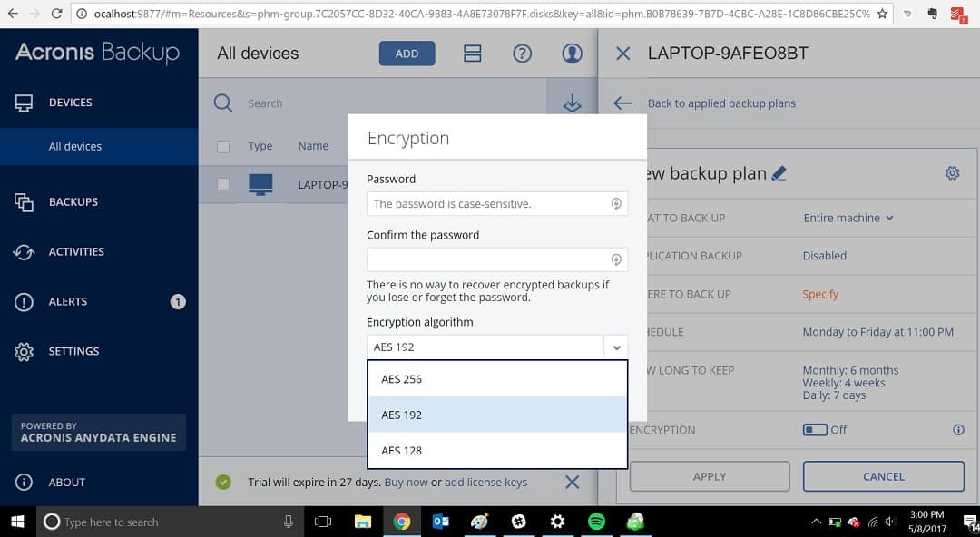Click the Disabled application backup value
Image resolution: width=980 pixels, height=537 pixels.
(x=824, y=255)
